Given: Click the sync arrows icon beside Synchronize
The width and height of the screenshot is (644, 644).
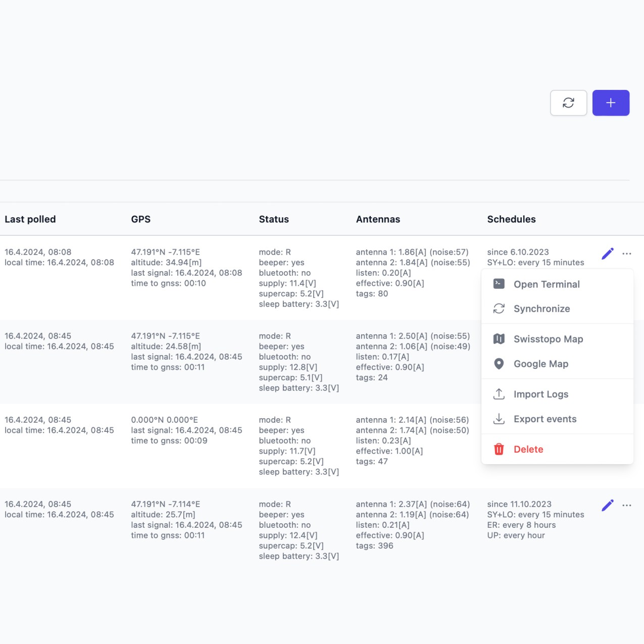Looking at the screenshot, I should coord(499,309).
